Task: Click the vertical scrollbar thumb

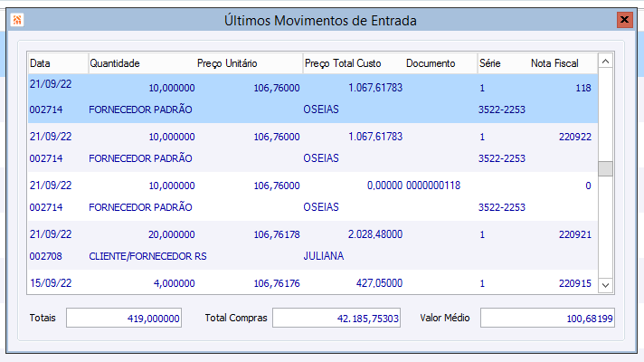Action: (605, 168)
